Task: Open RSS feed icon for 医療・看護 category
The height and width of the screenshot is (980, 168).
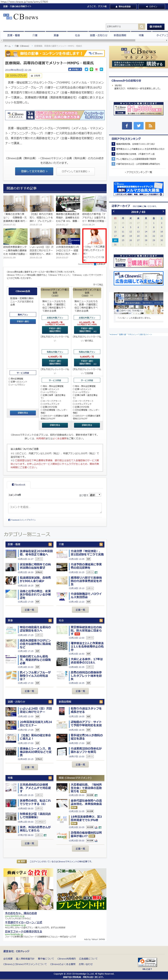Action: [50, 544]
